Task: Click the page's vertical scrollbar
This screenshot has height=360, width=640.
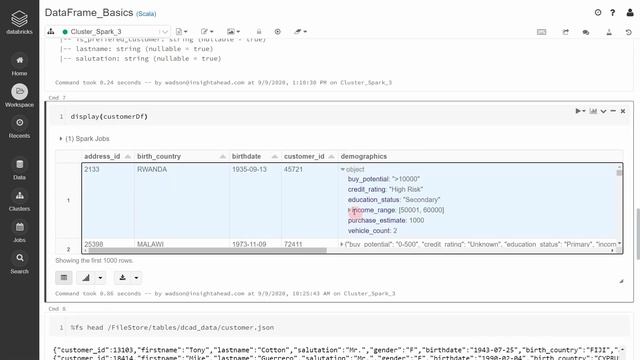Action: pyautogui.click(x=637, y=233)
